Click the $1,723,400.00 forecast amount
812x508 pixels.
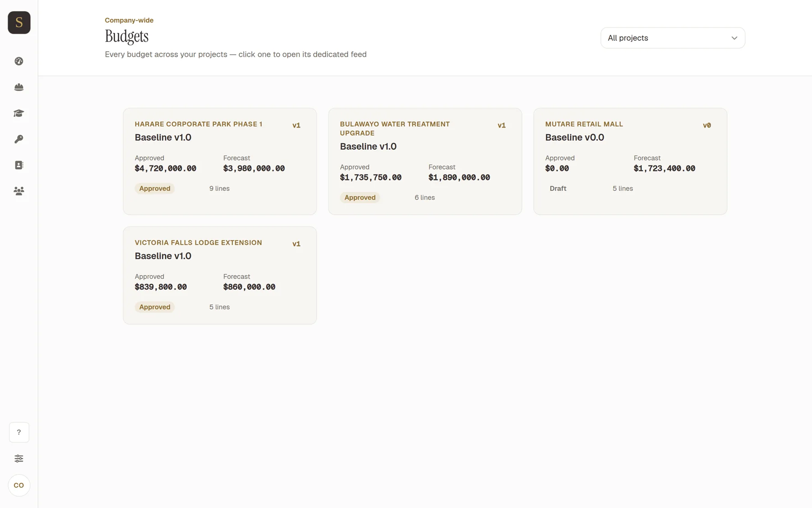pos(664,168)
